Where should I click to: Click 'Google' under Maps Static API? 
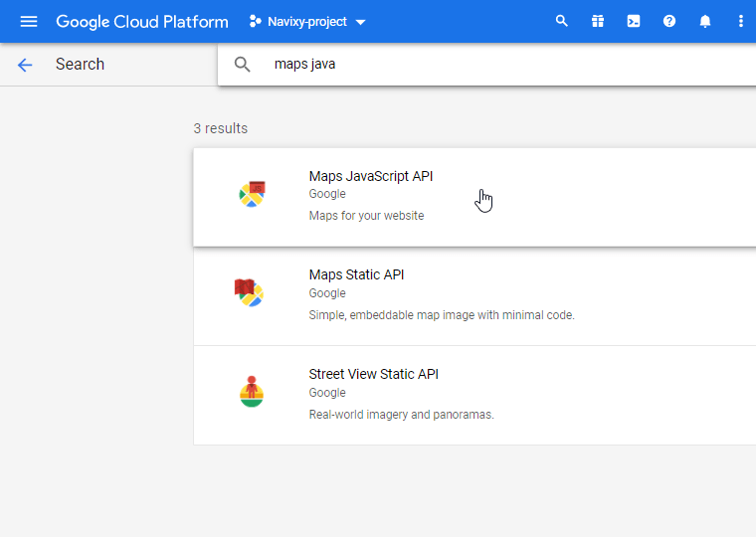[327, 293]
